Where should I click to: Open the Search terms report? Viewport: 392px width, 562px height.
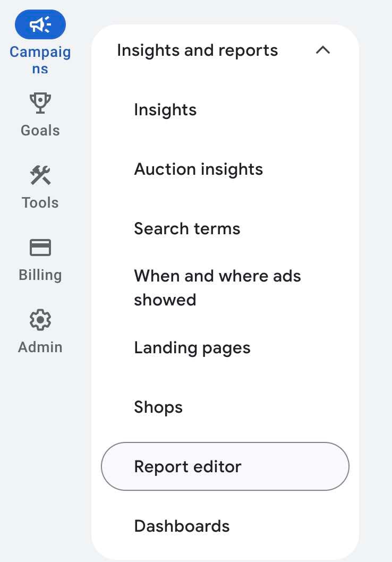(x=187, y=228)
